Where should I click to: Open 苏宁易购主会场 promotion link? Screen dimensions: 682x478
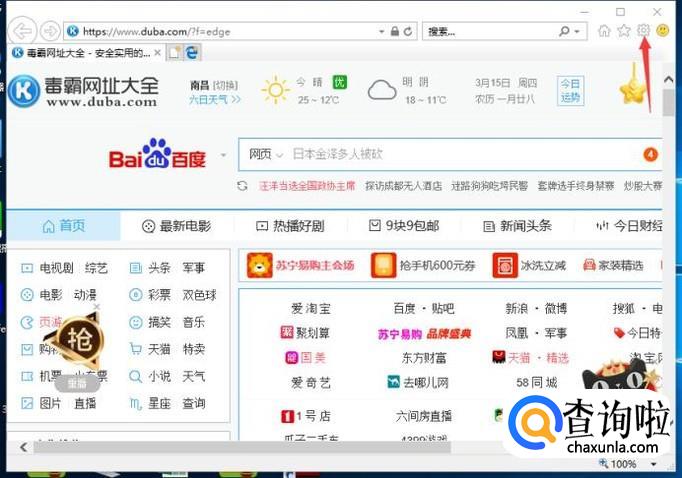pyautogui.click(x=301, y=265)
